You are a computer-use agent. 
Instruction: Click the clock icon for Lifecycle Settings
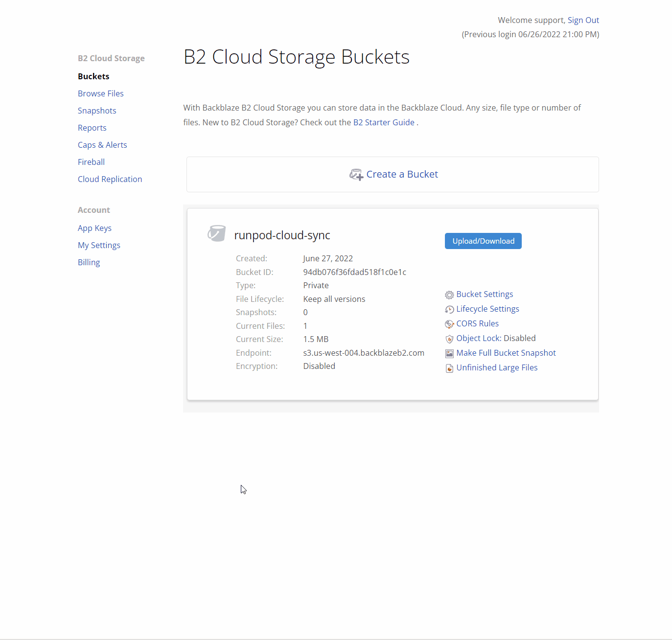point(449,309)
